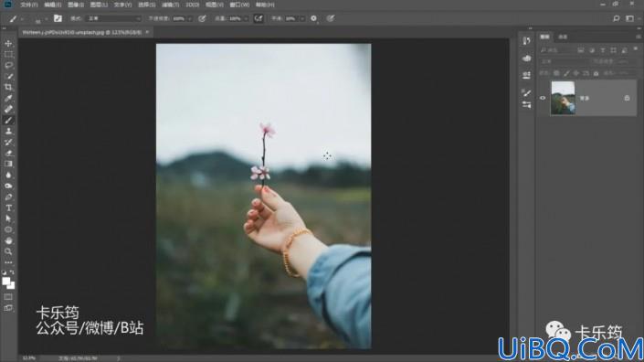Select the Healing Brush tool
Screen dimensions: 644x362
coord(8,110)
